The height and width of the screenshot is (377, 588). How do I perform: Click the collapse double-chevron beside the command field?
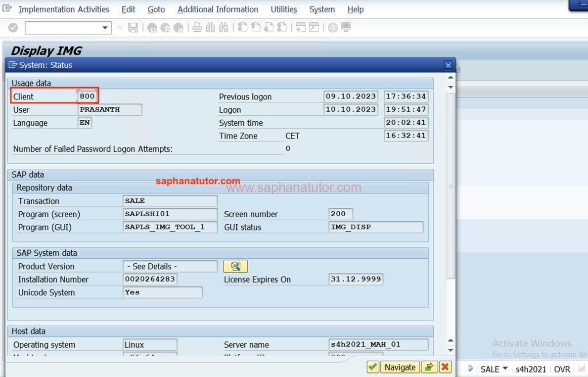[120, 27]
